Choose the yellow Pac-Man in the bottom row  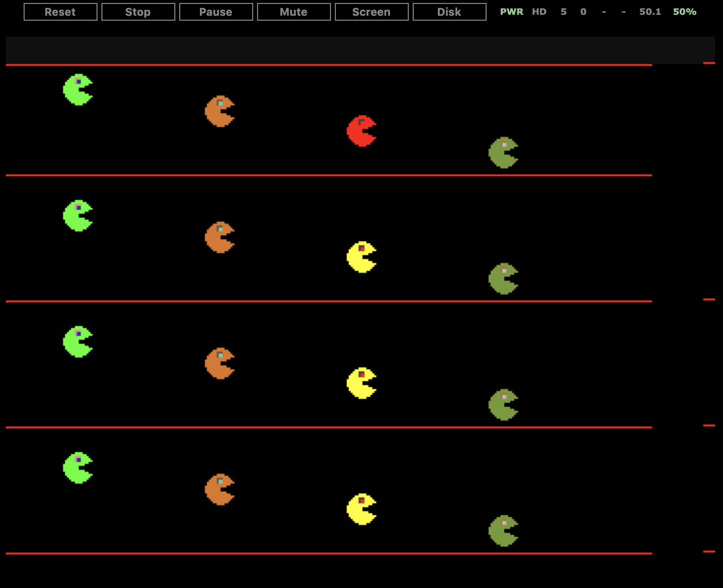tap(361, 509)
